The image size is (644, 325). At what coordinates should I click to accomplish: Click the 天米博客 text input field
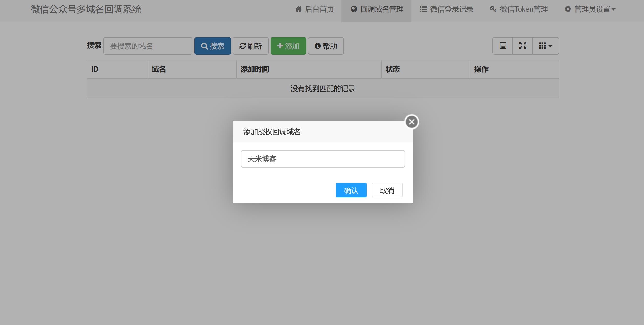323,159
